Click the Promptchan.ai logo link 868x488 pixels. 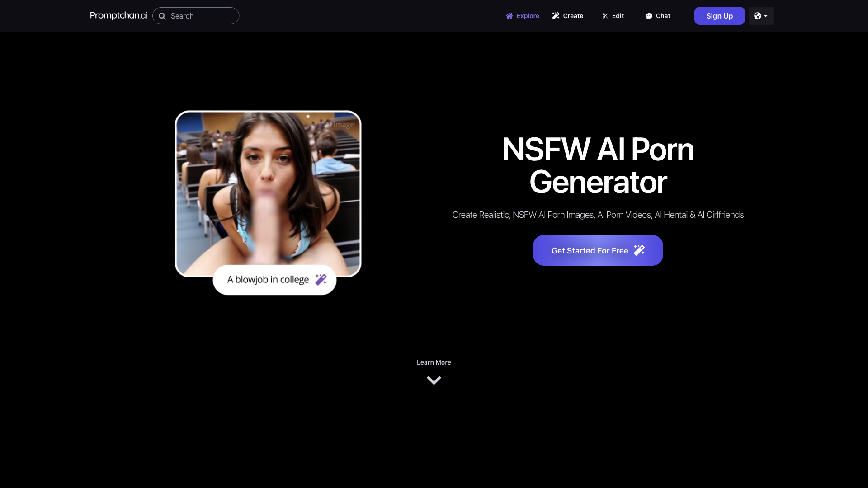point(118,15)
